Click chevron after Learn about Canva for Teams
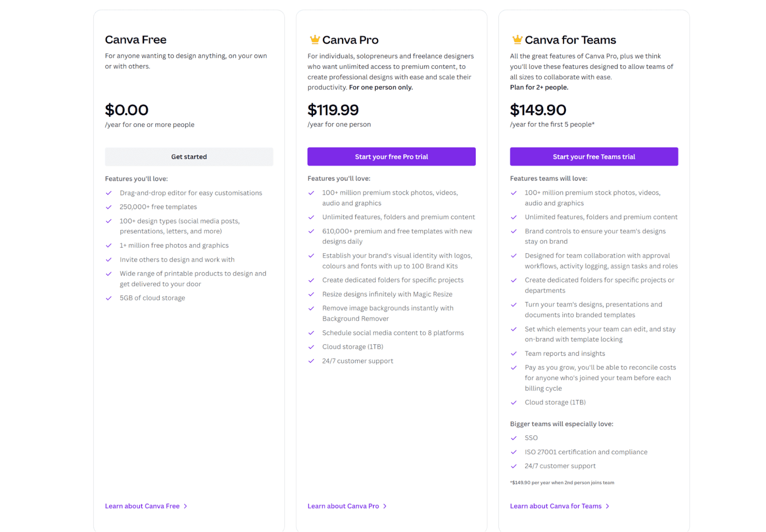The width and height of the screenshot is (766, 532). coord(608,506)
